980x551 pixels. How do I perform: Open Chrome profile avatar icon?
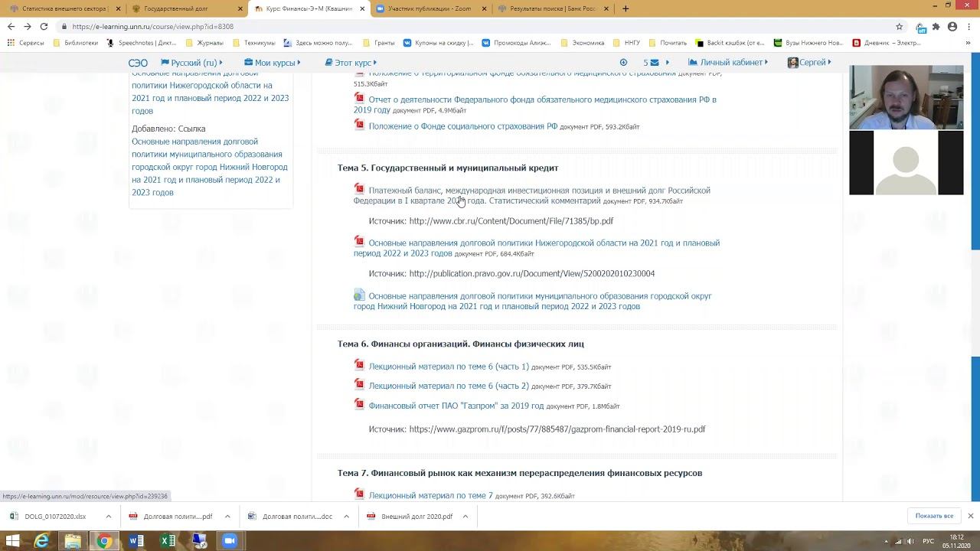[952, 26]
